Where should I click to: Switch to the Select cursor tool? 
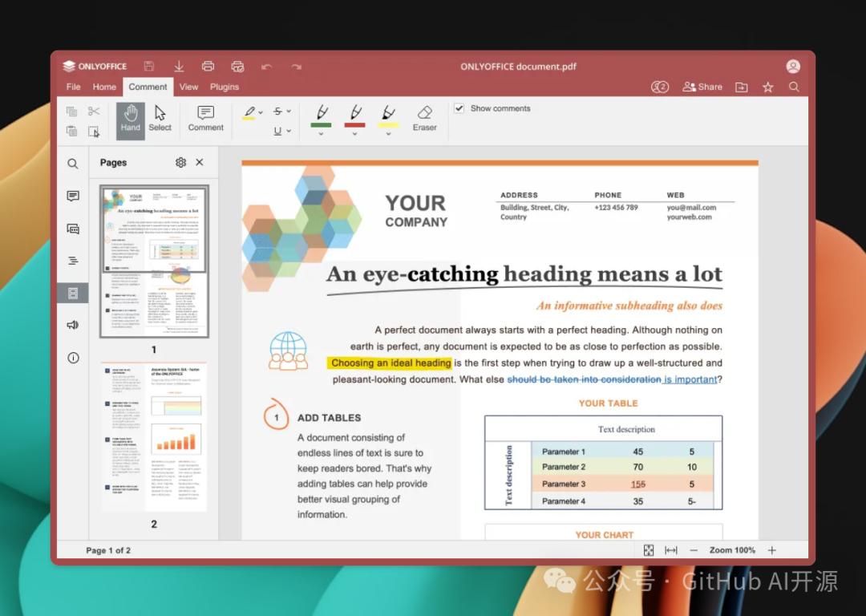pos(160,119)
